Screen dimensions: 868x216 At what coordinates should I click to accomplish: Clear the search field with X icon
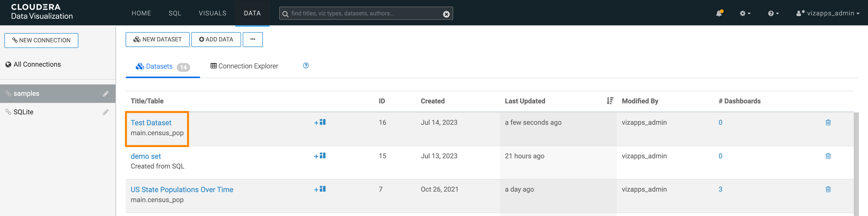pos(446,14)
